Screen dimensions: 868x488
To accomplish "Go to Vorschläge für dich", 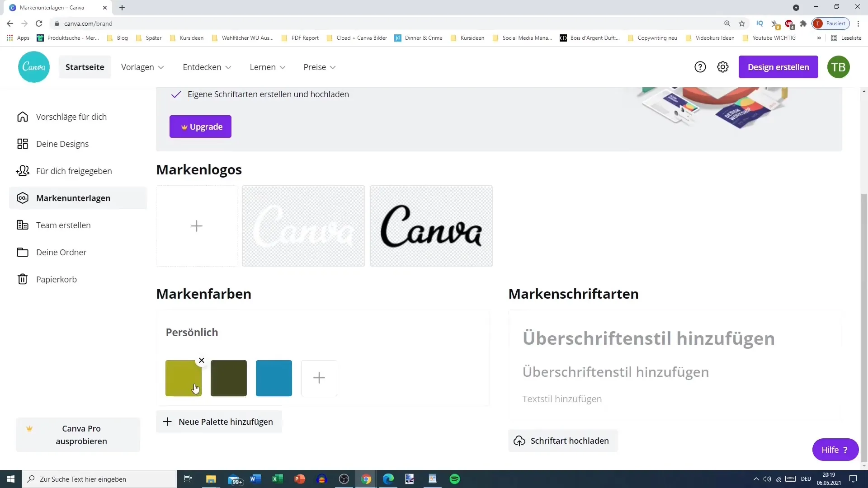I will pos(78,117).
